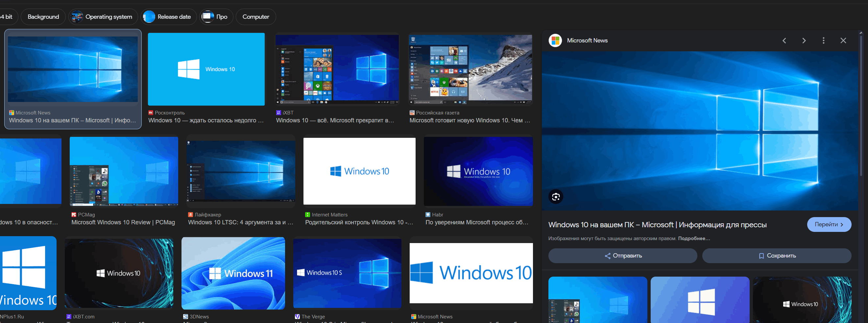
Task: Go to previous image in preview panel
Action: 784,40
